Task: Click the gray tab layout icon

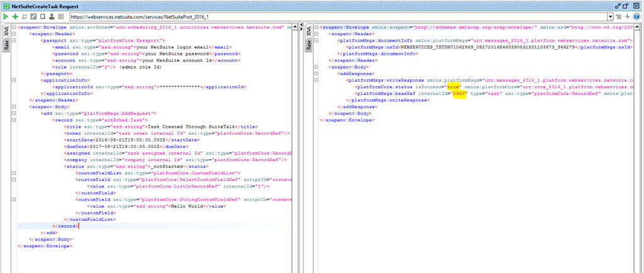Action: [x=619, y=16]
